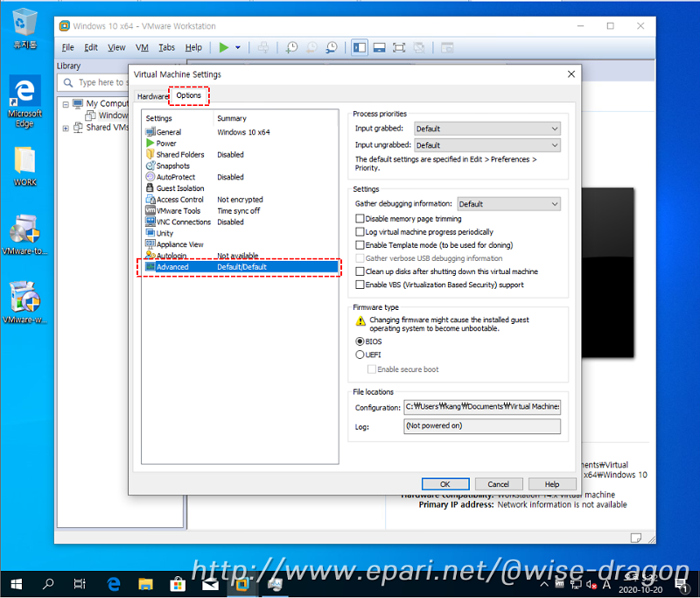This screenshot has height=598, width=700.
Task: Open the File menu
Action: pyautogui.click(x=68, y=47)
